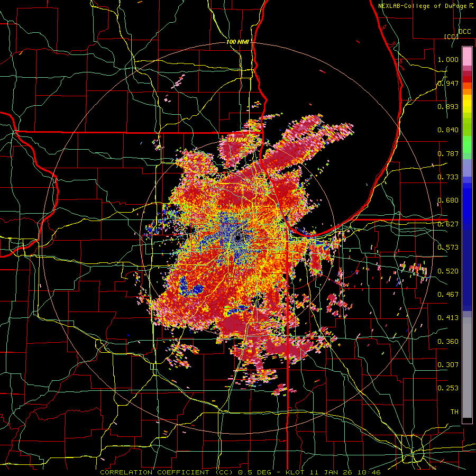Select the 0.787 scale value
This screenshot has height=476, width=476.
point(448,153)
